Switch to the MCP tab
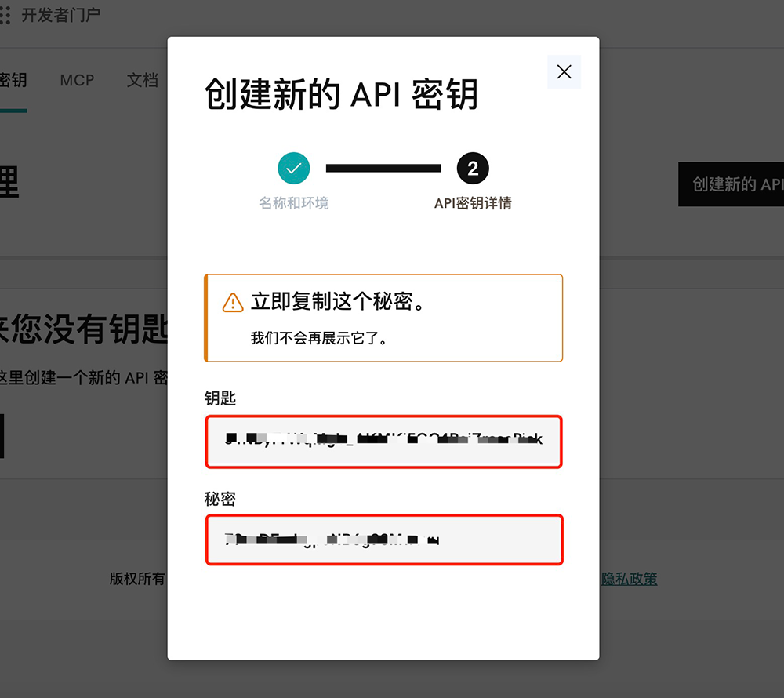The width and height of the screenshot is (784, 698). (x=77, y=80)
